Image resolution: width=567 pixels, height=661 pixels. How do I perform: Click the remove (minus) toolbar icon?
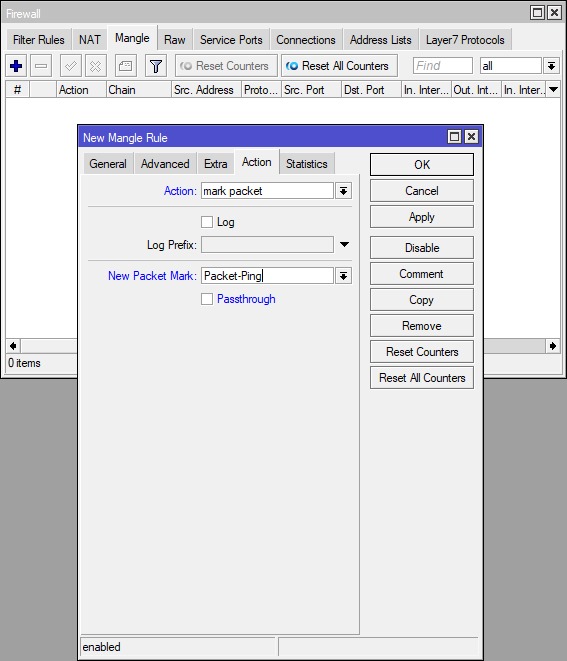(41, 66)
